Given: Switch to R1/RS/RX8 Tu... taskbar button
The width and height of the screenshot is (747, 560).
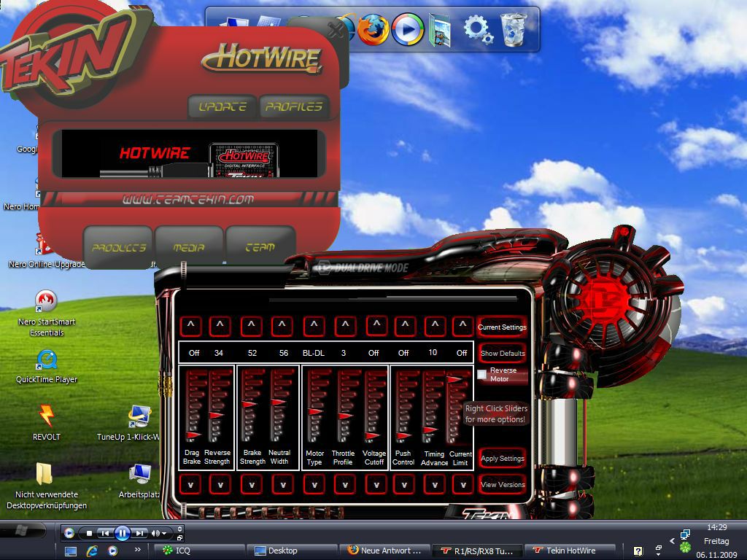Looking at the screenshot, I should 477,551.
